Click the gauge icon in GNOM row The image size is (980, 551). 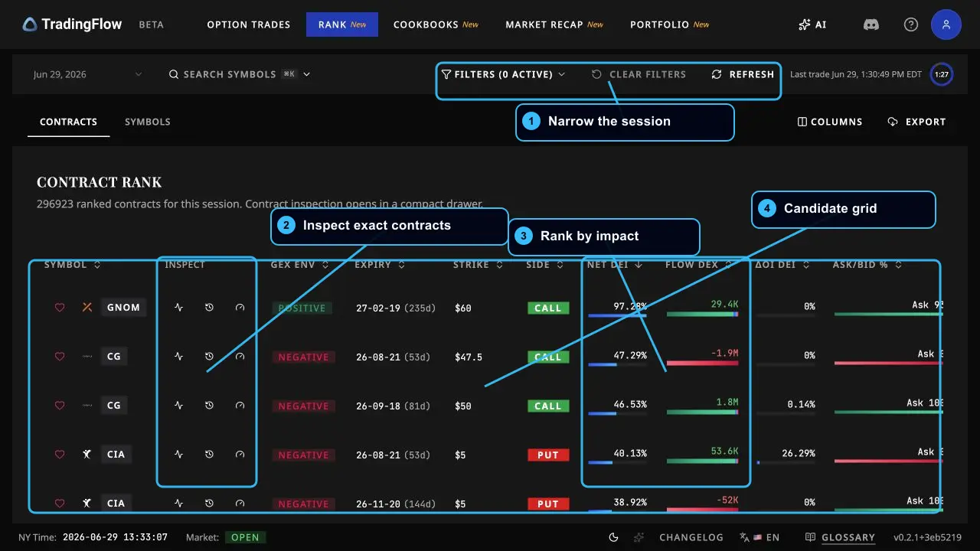point(240,308)
